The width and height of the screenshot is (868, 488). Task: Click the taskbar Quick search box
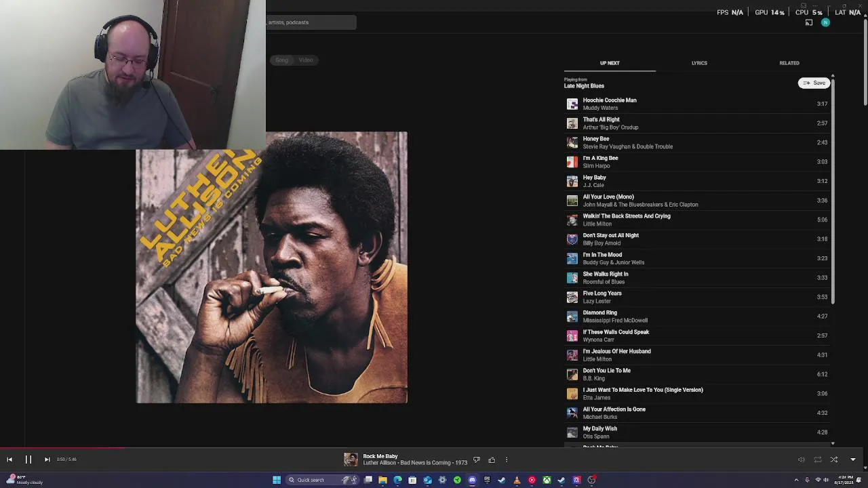(323, 480)
